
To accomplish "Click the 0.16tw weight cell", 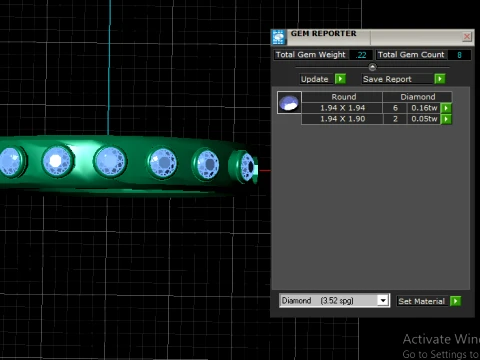I will [424, 108].
